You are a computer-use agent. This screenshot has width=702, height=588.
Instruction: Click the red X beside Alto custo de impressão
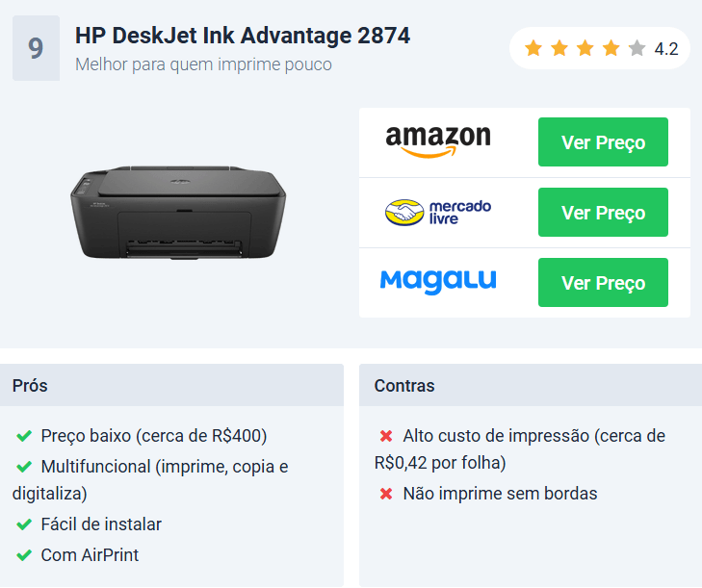click(386, 435)
